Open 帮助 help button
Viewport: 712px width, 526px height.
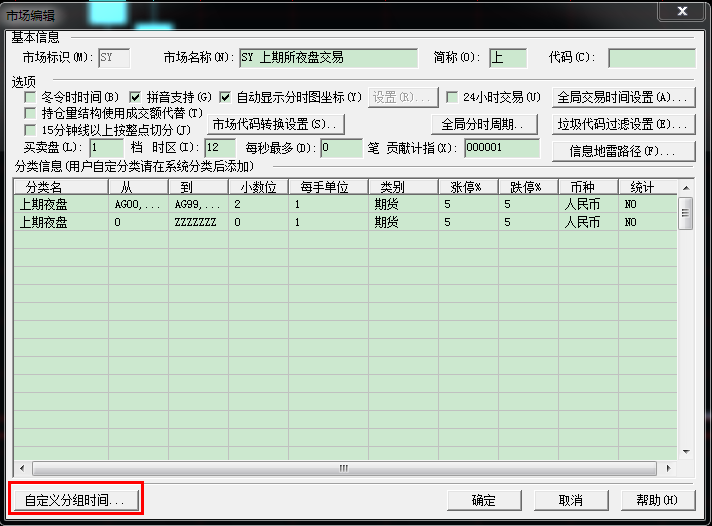658,500
